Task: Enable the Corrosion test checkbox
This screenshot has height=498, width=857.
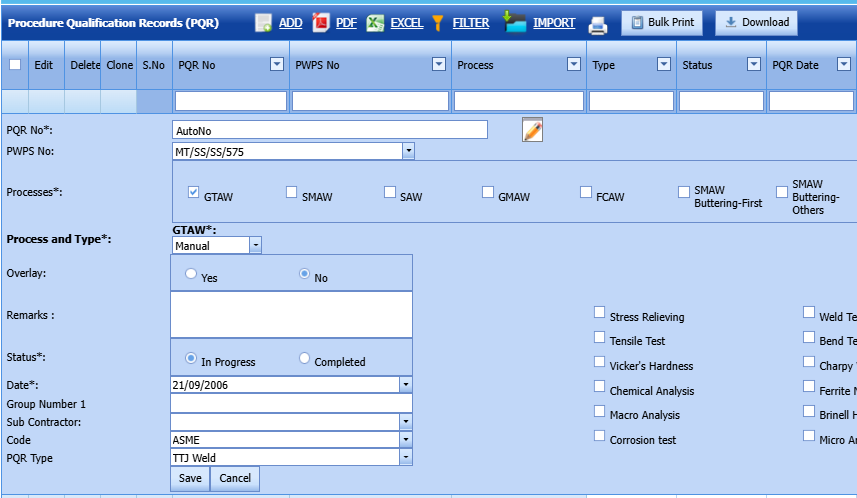Action: coord(600,435)
